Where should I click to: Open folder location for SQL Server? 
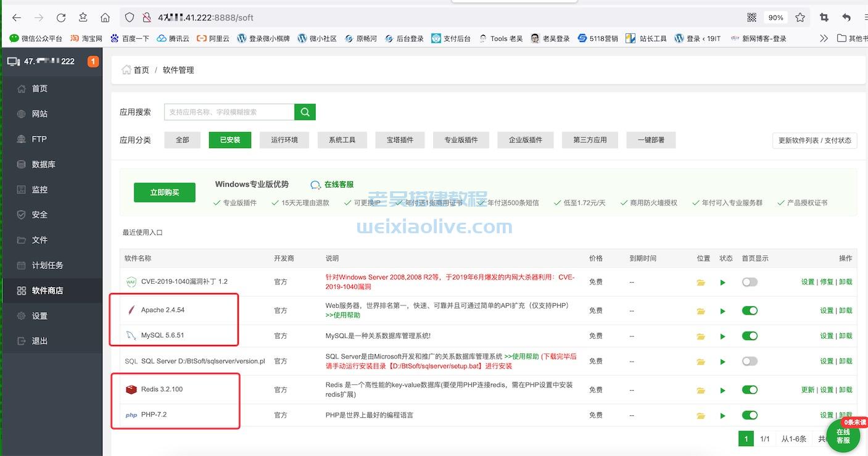pos(701,362)
